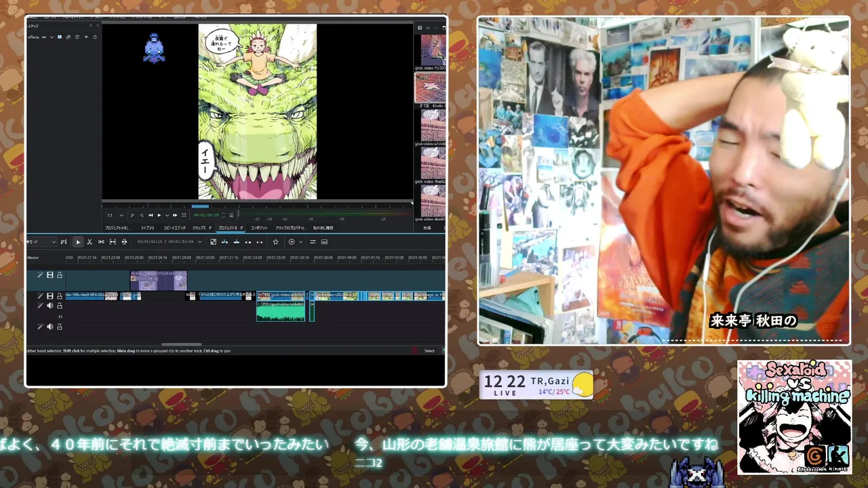Click the monitor zone bar blue segment
The image size is (868, 488).
tap(200, 206)
